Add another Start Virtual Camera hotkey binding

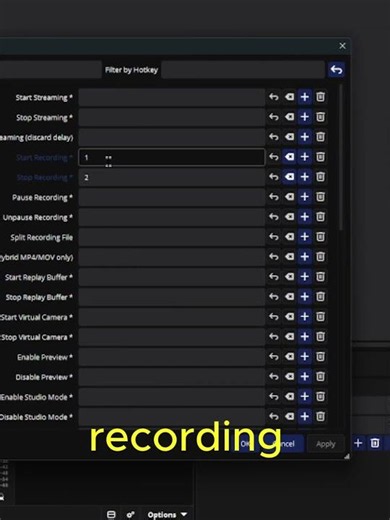[305, 317]
